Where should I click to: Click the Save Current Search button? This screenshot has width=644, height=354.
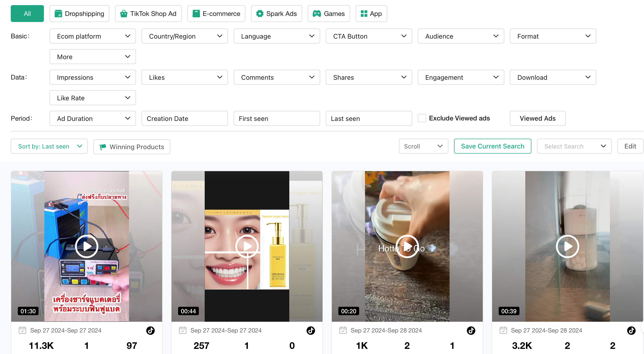point(493,146)
